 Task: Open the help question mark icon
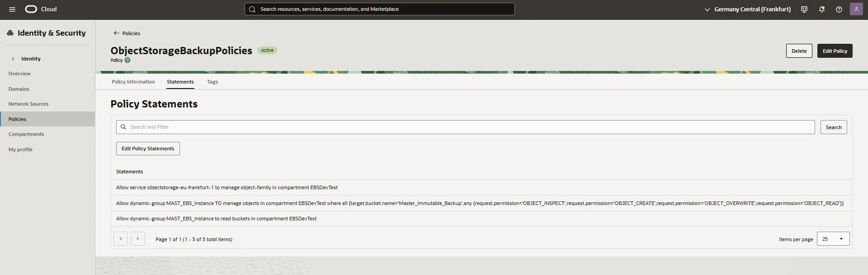tap(839, 9)
